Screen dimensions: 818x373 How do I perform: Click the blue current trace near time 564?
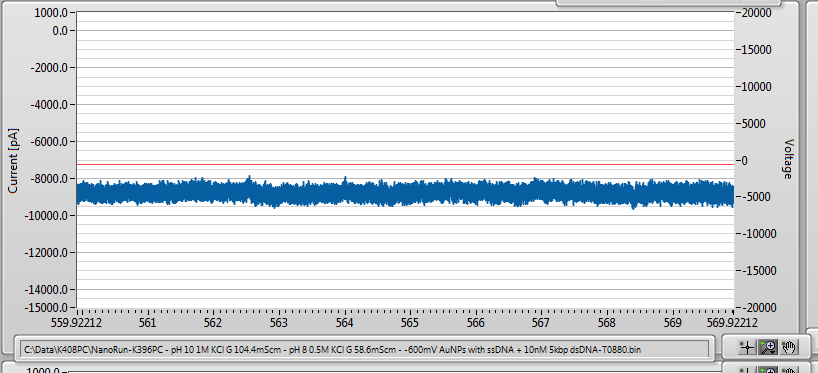[x=345, y=193]
